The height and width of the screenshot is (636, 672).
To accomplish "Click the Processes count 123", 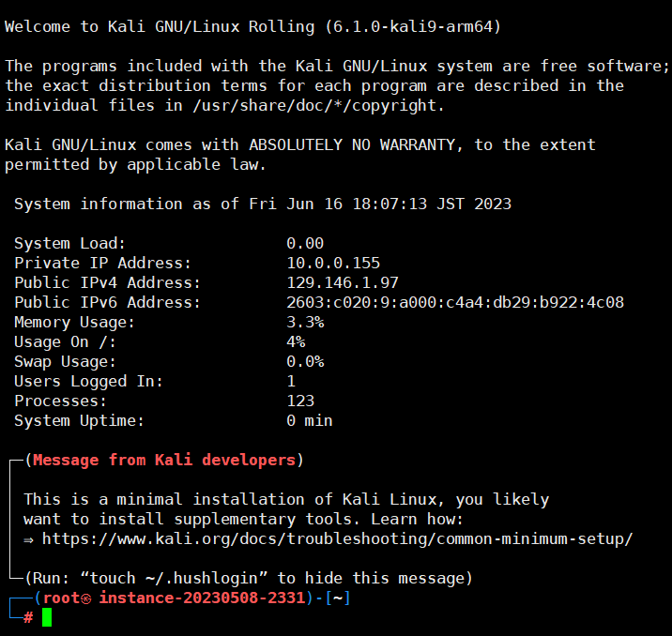I will [300, 401].
